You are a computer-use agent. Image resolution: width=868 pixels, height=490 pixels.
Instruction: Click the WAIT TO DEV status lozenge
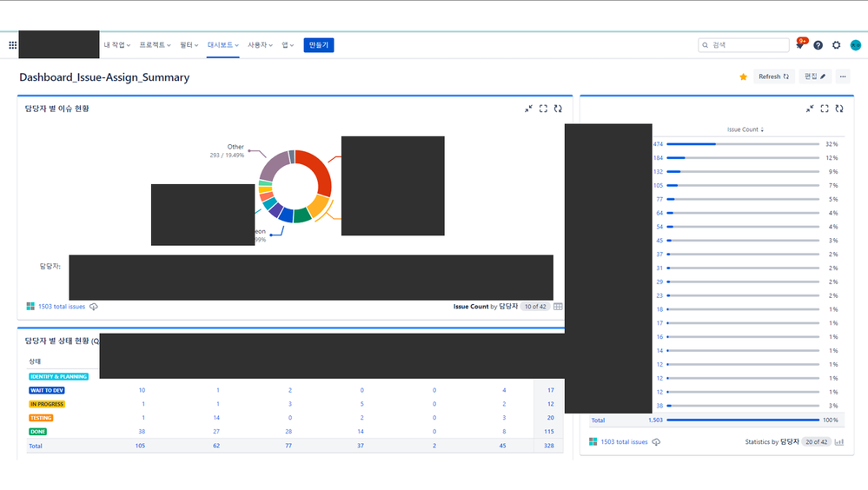pyautogui.click(x=47, y=391)
